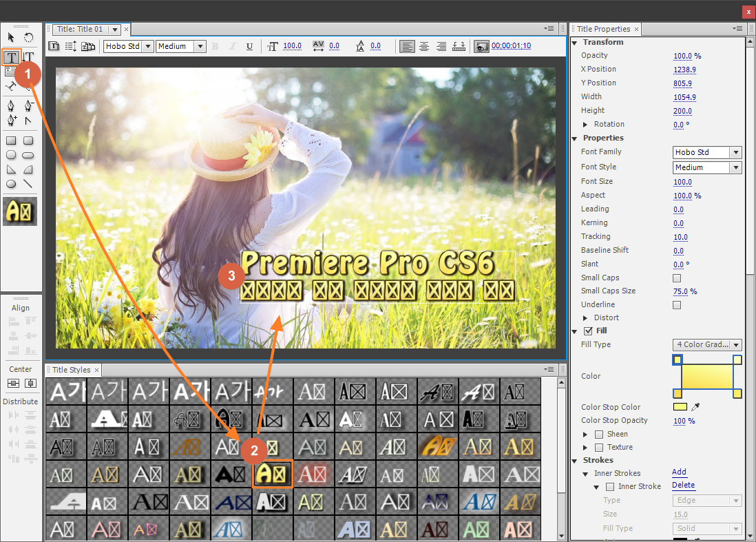Select the Pen tool
756x542 pixels.
pos(11,105)
